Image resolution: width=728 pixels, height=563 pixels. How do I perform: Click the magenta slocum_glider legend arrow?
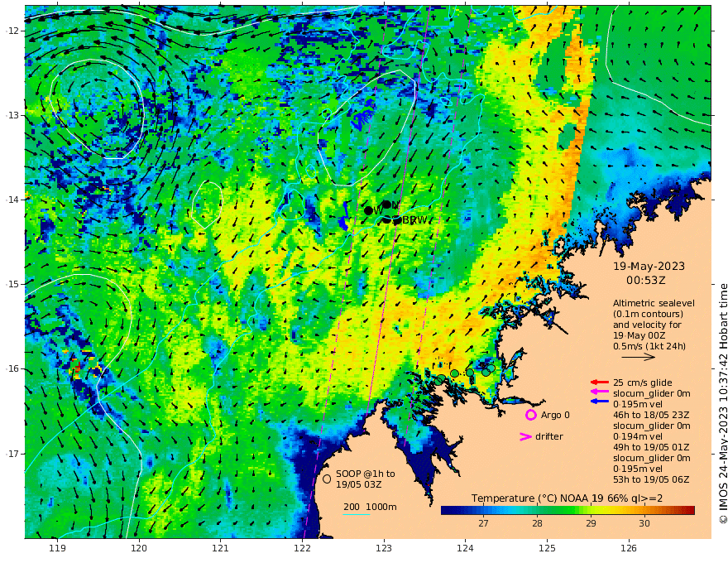[x=600, y=392]
